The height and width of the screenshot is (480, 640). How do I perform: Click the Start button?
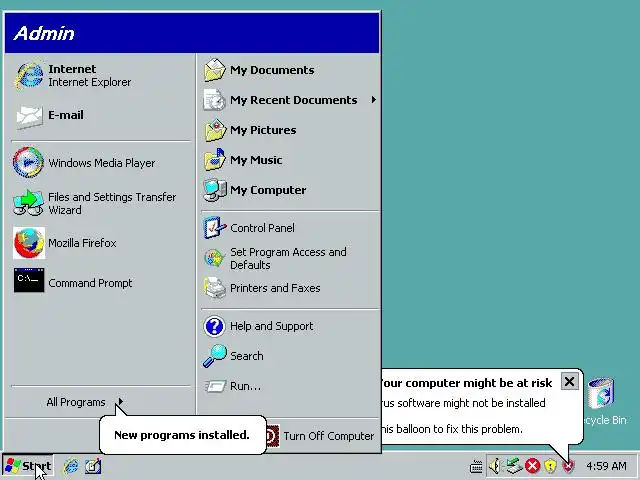click(28, 466)
